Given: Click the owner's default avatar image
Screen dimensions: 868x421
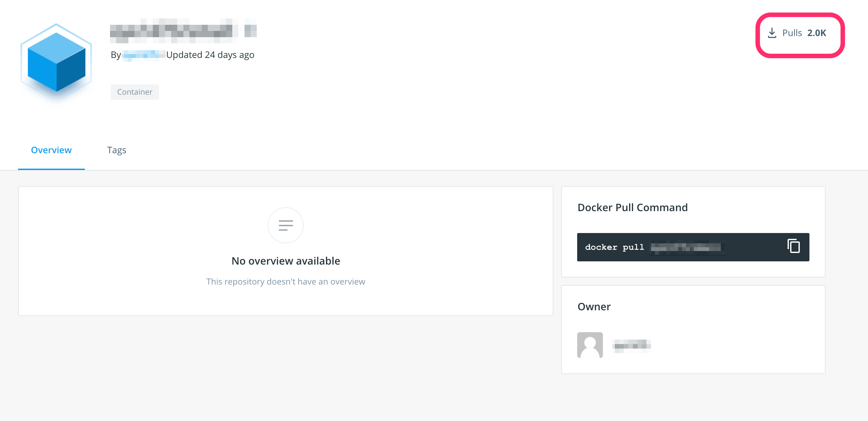Looking at the screenshot, I should [x=590, y=345].
